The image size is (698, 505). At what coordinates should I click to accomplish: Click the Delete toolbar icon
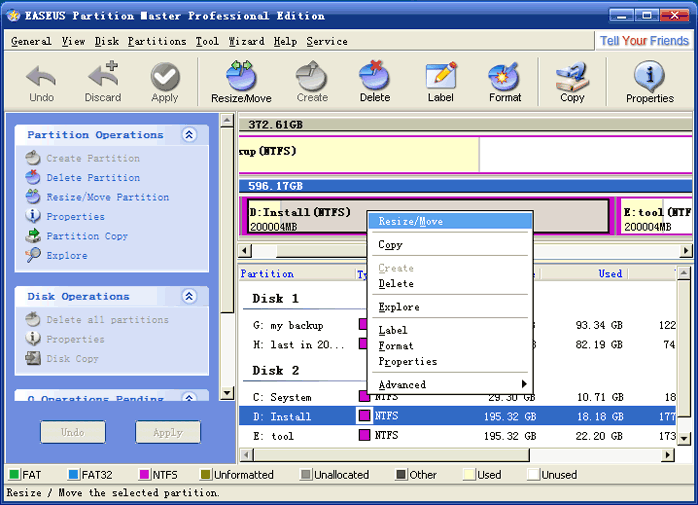(x=374, y=76)
